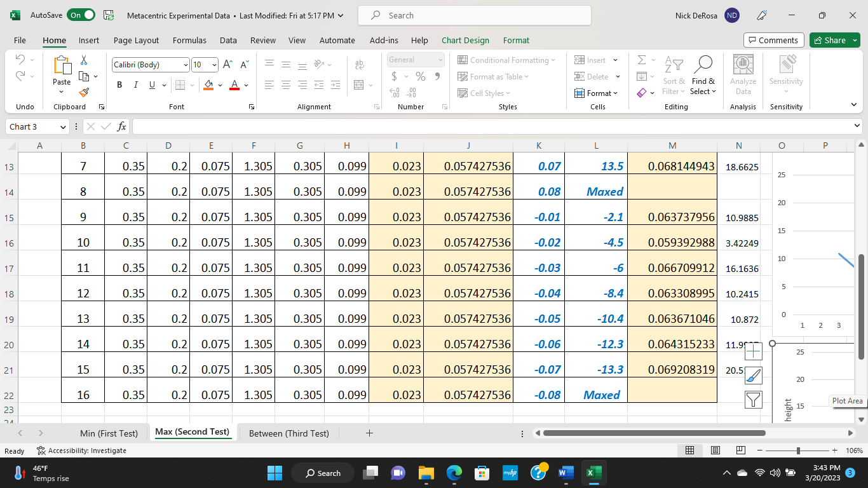Image resolution: width=868 pixels, height=488 pixels.
Task: Zoom out with minus button
Action: point(761,451)
